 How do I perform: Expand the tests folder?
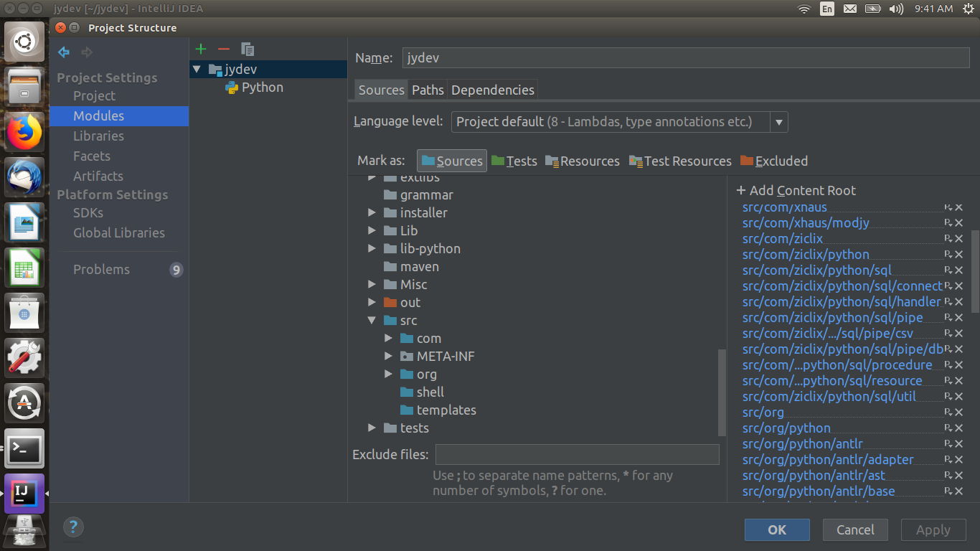[x=372, y=428]
